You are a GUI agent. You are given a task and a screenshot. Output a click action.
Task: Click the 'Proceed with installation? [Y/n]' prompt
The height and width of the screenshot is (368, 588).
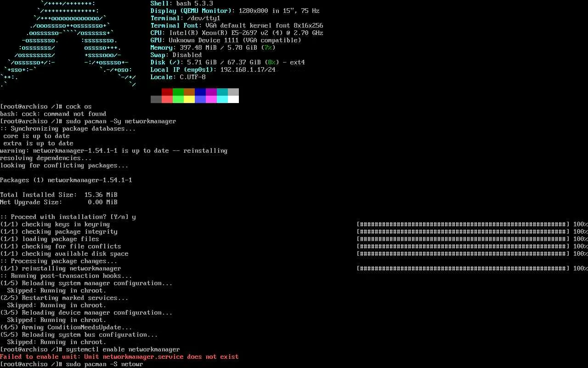click(x=68, y=217)
